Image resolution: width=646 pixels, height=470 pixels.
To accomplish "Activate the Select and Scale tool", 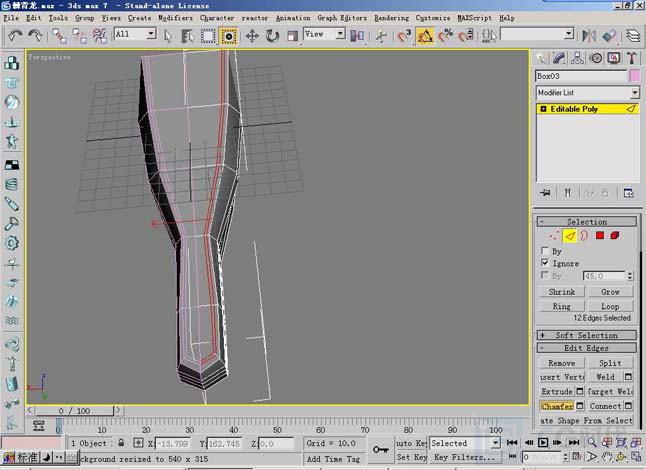I will click(x=292, y=36).
